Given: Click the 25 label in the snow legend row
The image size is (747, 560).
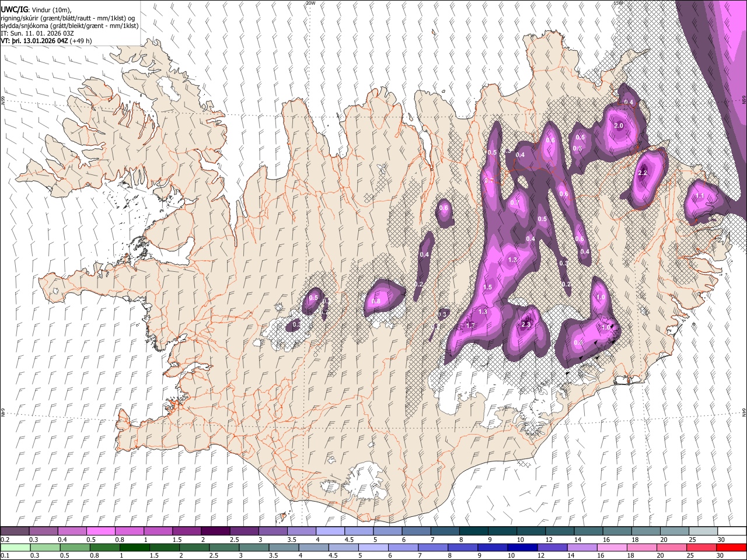Looking at the screenshot, I should pyautogui.click(x=692, y=540).
